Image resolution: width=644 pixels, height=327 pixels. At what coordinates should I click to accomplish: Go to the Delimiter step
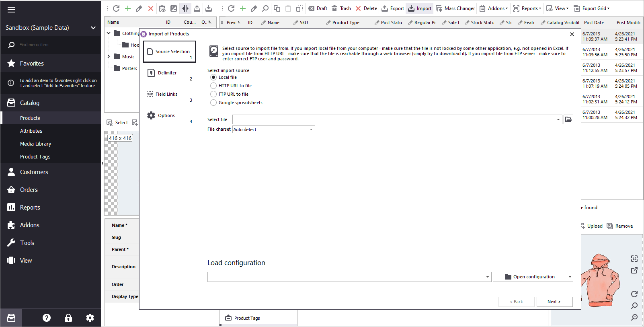point(167,73)
